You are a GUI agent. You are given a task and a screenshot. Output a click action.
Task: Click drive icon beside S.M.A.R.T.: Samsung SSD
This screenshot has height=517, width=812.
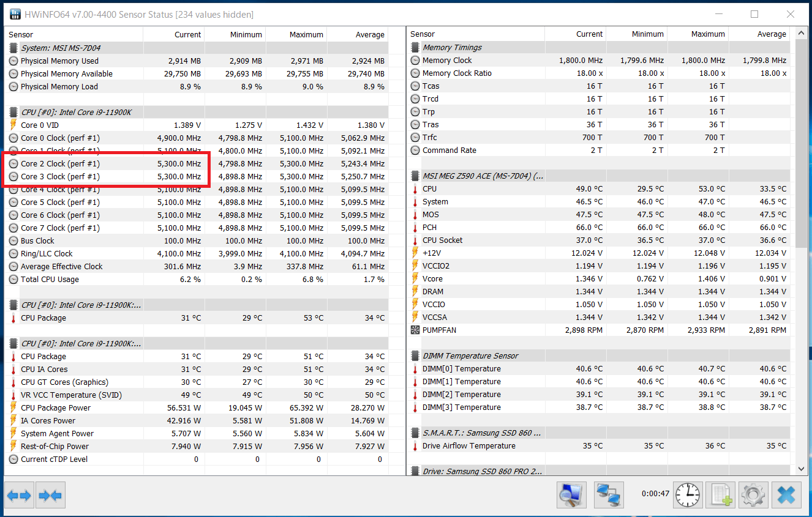415,433
